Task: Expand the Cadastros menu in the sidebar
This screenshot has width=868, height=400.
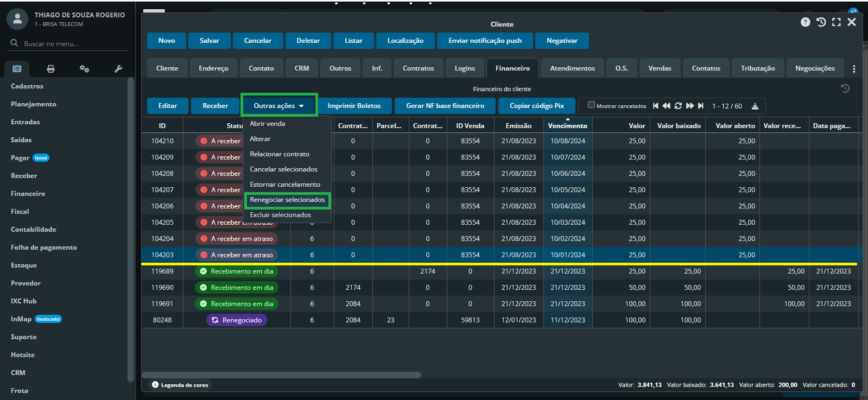Action: pos(27,86)
